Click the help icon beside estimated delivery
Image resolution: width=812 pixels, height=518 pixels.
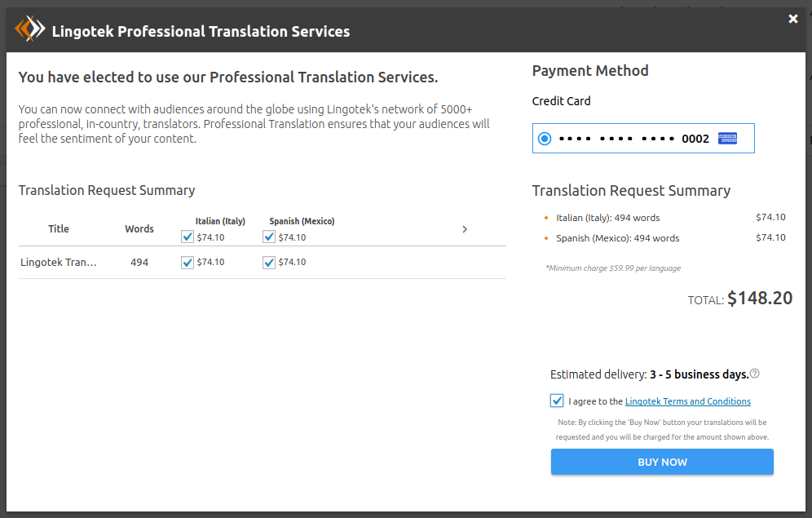[755, 374]
